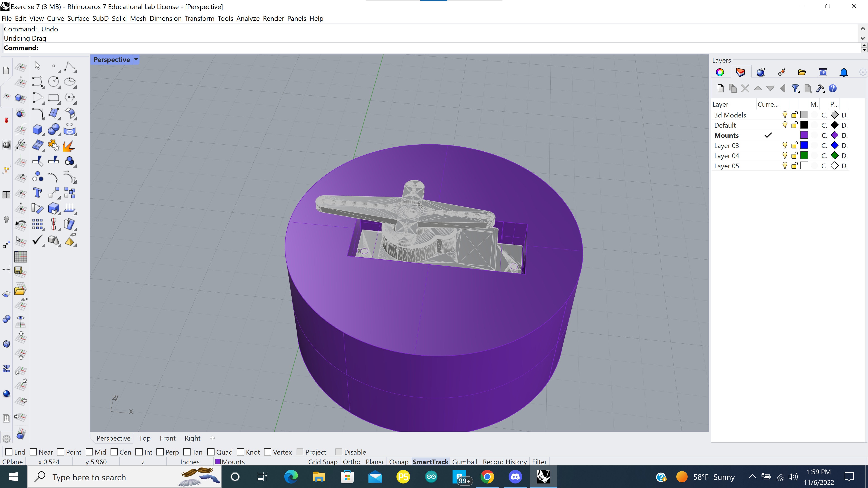Change the Layer 04 green color swatch

[x=804, y=156]
